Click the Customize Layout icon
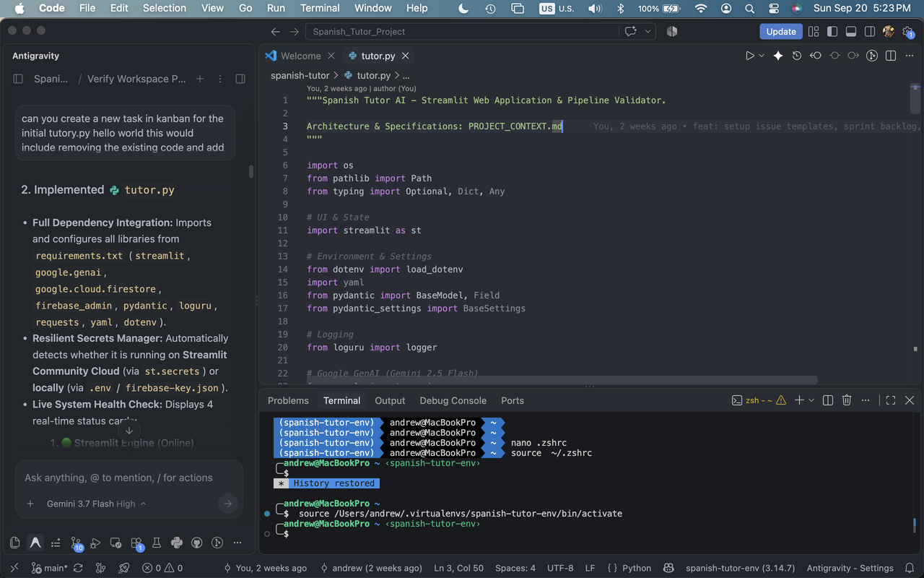This screenshot has width=924, height=578. coord(814,32)
